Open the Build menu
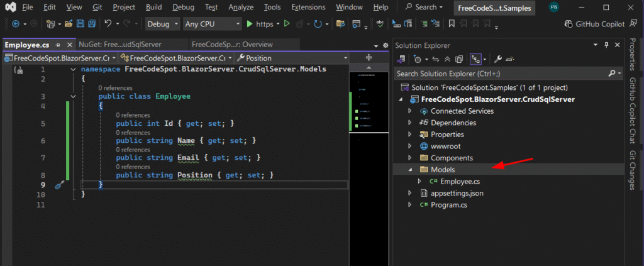Screen dimensions: 644x266 [153, 7]
